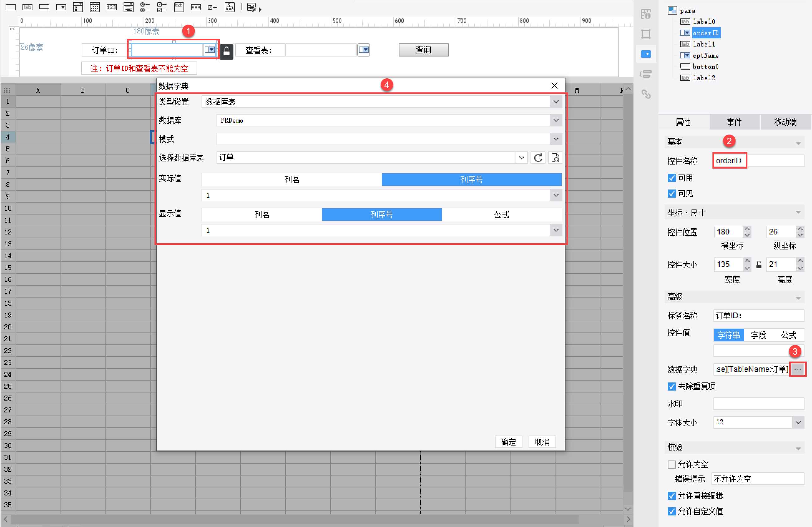Select the number widget tool
812x527 pixels.
112,7
